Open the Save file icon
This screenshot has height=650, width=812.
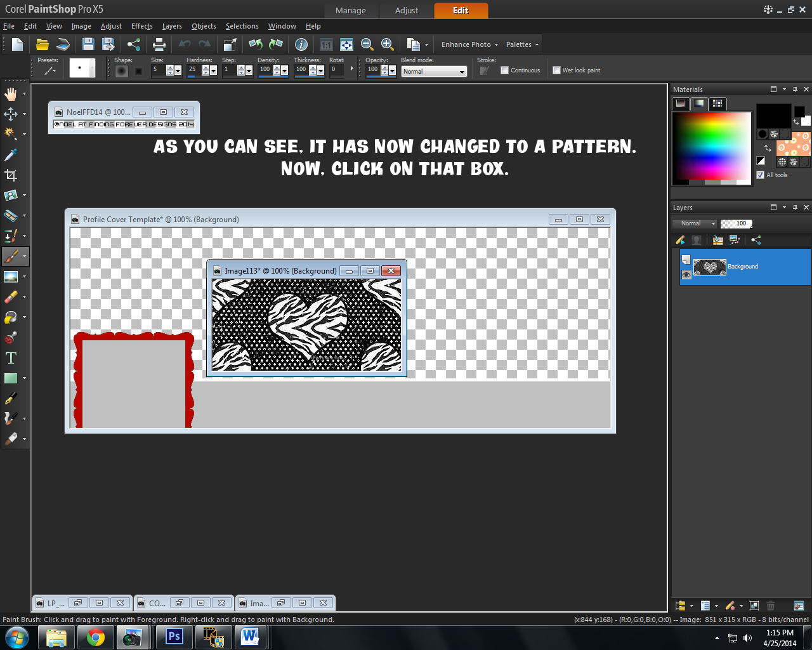88,44
